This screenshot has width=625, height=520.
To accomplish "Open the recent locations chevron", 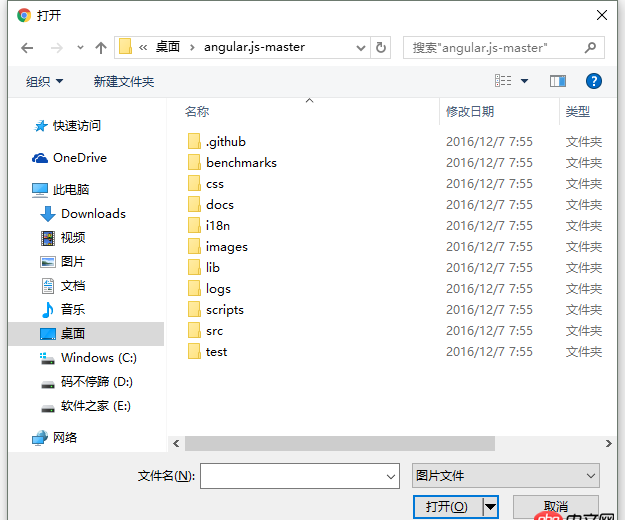I will (x=81, y=48).
